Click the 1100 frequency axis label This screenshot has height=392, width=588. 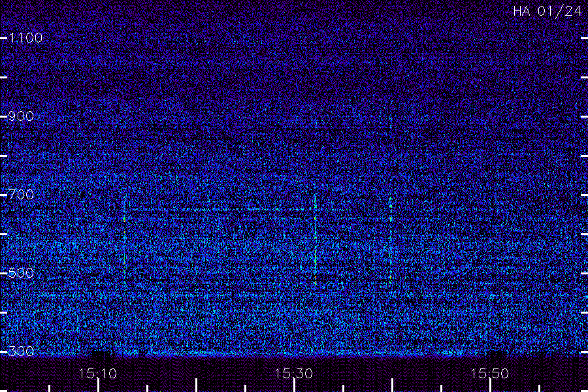pyautogui.click(x=25, y=37)
